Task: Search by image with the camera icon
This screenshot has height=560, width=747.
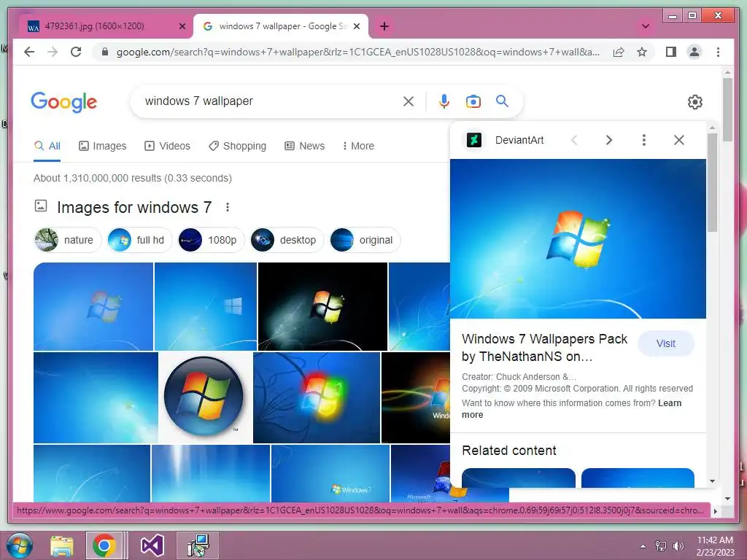Action: coord(473,101)
